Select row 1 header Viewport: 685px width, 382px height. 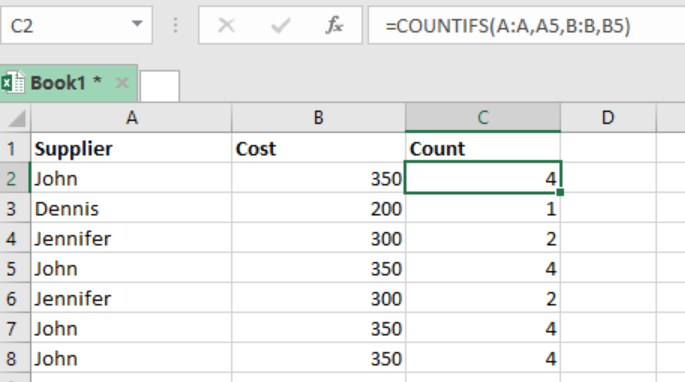click(15, 149)
